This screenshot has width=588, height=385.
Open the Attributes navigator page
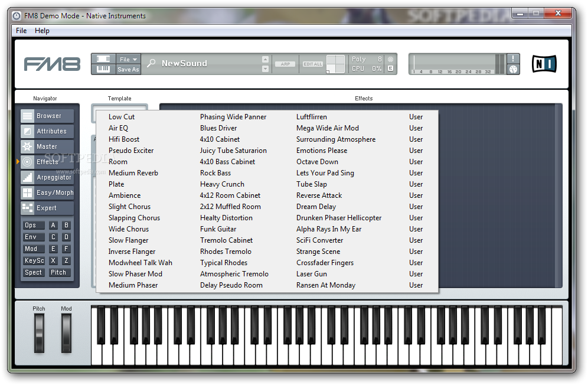pos(47,131)
